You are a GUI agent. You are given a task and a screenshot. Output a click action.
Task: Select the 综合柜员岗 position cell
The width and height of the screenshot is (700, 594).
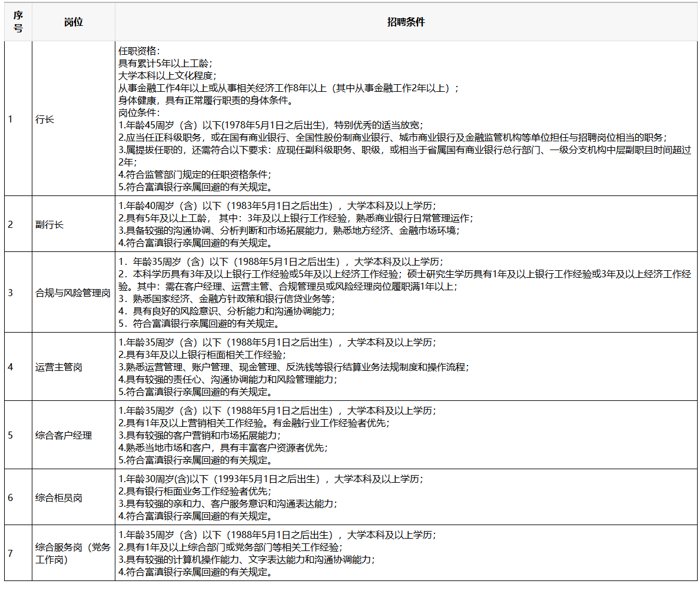[59, 497]
